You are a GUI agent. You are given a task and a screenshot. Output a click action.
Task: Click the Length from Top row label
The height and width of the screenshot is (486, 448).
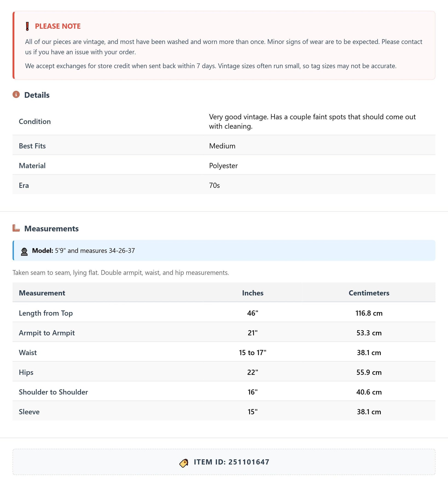point(46,313)
